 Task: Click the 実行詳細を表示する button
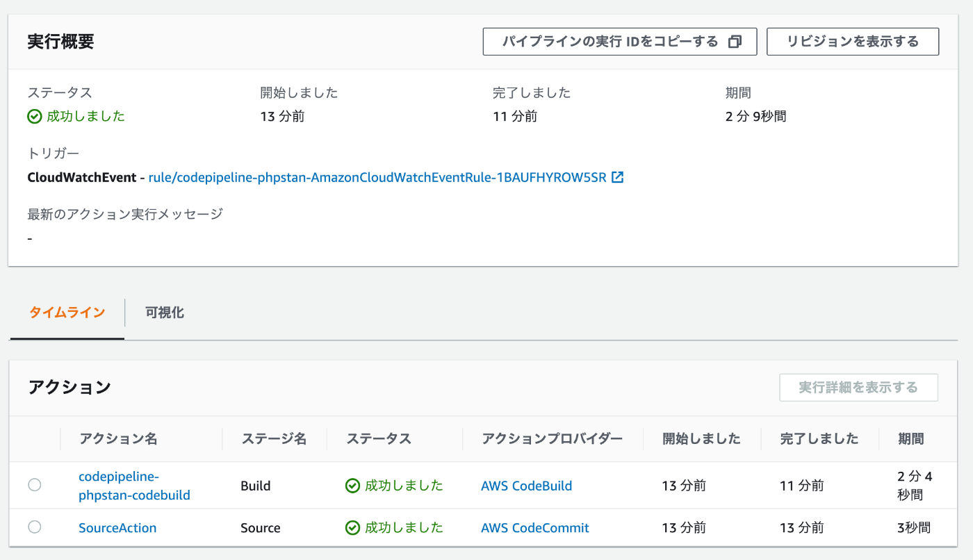coord(858,387)
